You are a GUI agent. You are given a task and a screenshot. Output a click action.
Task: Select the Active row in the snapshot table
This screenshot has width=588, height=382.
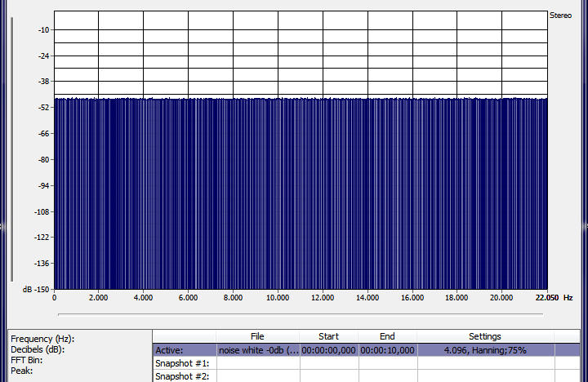(x=185, y=350)
